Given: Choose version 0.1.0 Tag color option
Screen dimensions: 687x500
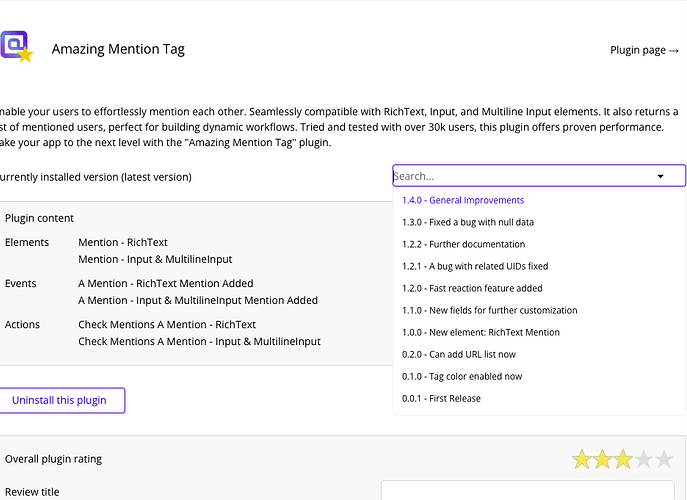Looking at the screenshot, I should point(462,376).
